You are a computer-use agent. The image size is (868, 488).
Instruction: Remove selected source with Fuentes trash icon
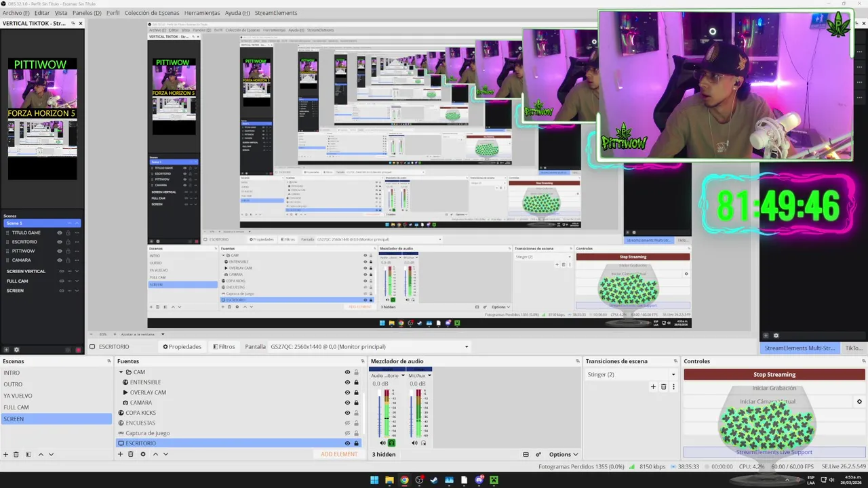(131, 454)
